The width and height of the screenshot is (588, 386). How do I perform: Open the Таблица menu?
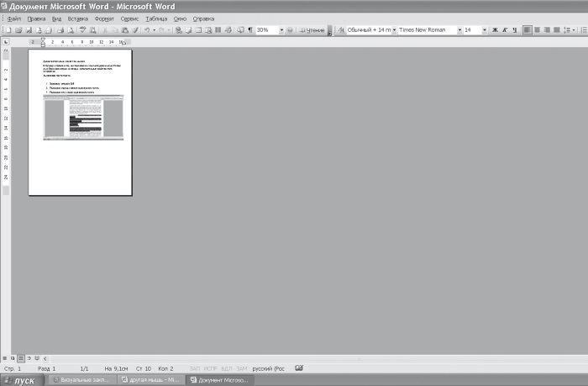coord(156,18)
